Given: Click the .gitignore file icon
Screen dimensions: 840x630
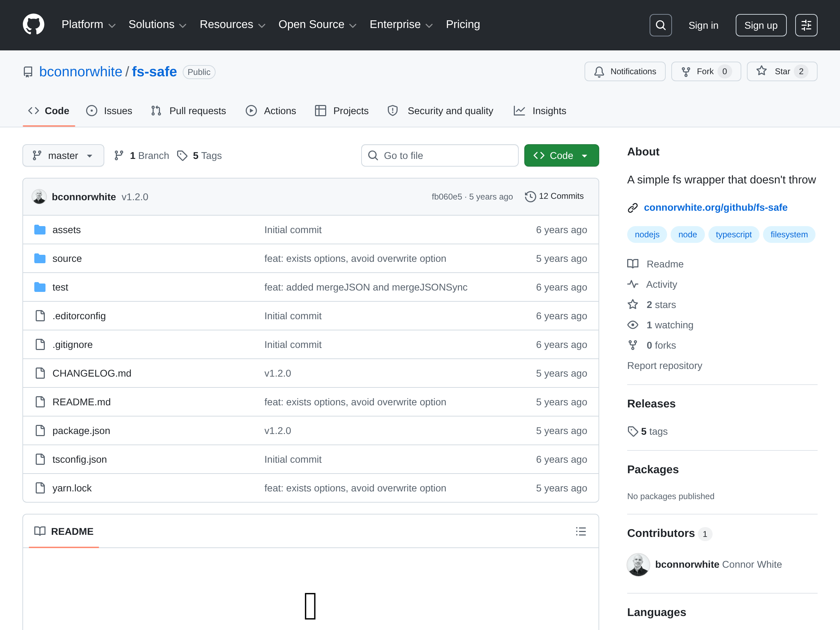Looking at the screenshot, I should coord(40,344).
